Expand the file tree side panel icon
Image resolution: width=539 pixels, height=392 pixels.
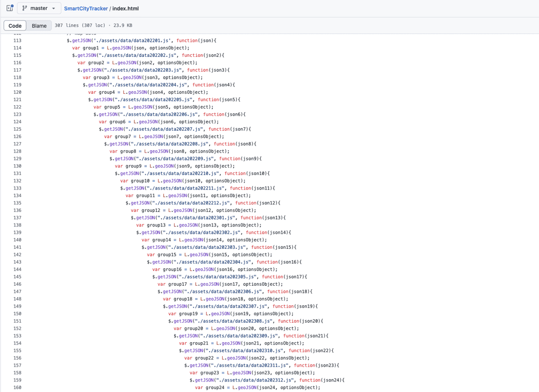click(x=9, y=8)
